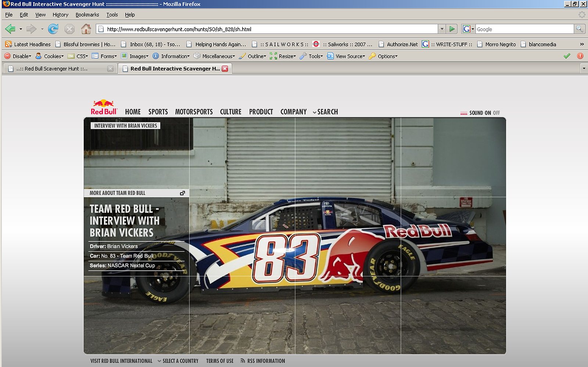Go to HOME in site navigation
The height and width of the screenshot is (367, 588).
click(133, 112)
